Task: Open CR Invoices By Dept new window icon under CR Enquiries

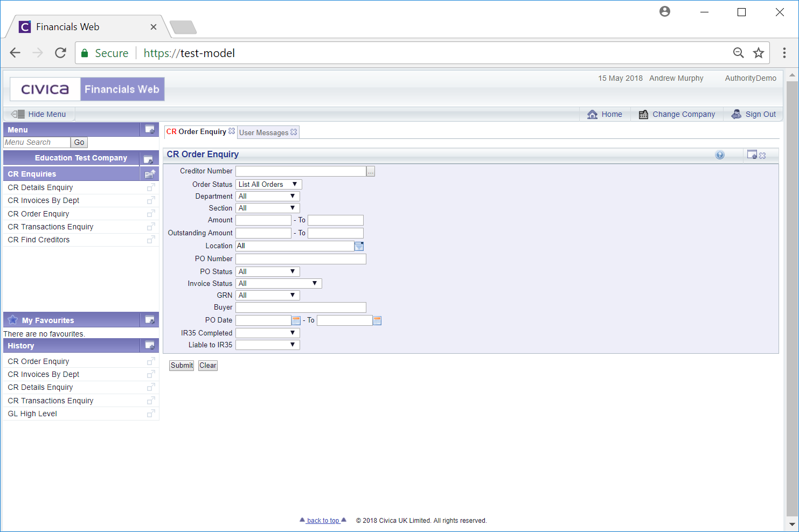Action: [x=151, y=200]
